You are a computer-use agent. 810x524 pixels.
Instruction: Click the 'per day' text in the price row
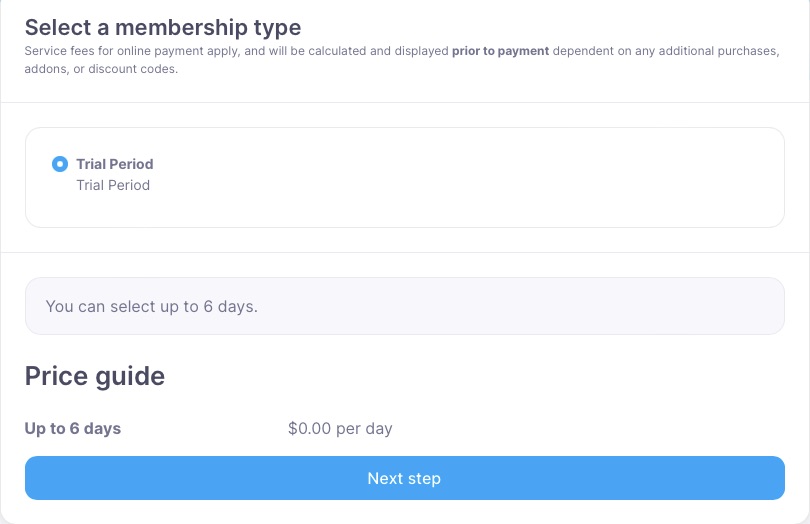tap(364, 428)
